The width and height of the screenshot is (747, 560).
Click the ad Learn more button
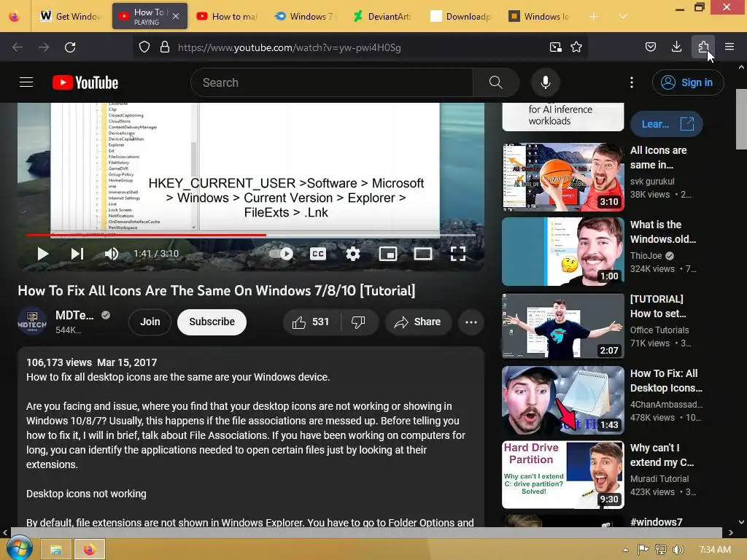667,124
